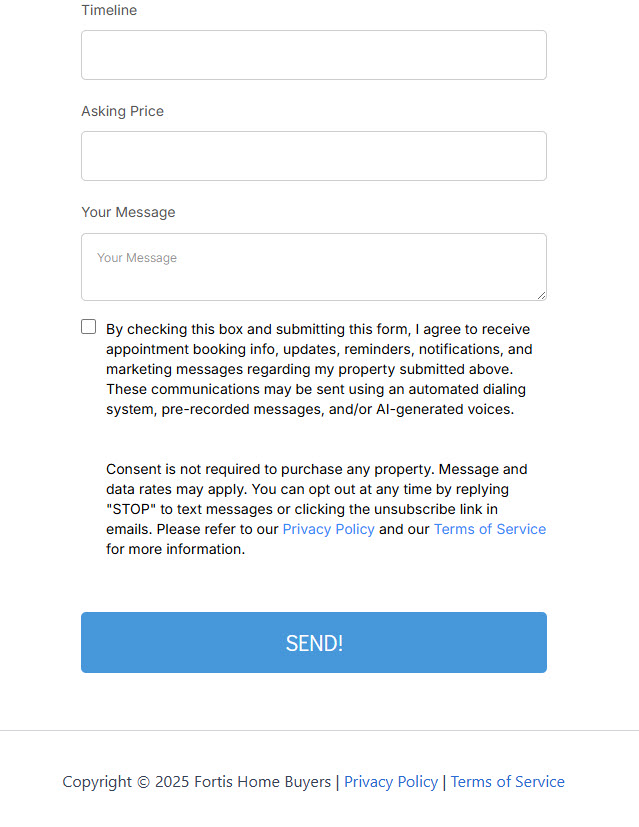This screenshot has width=639, height=827.
Task: Click the message textarea resize handle
Action: click(541, 295)
